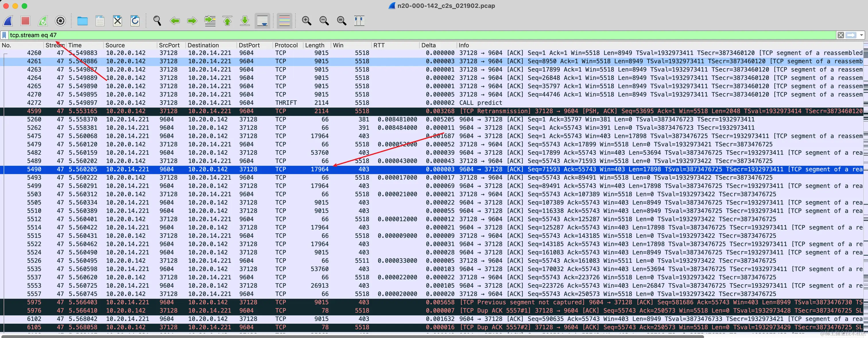
Task: Open the display filter bookmark menu
Action: click(x=4, y=35)
